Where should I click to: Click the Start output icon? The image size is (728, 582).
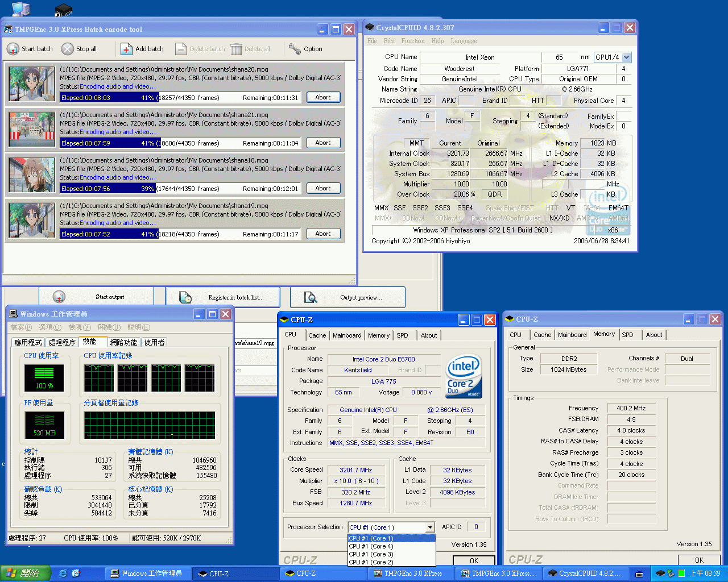coord(59,297)
